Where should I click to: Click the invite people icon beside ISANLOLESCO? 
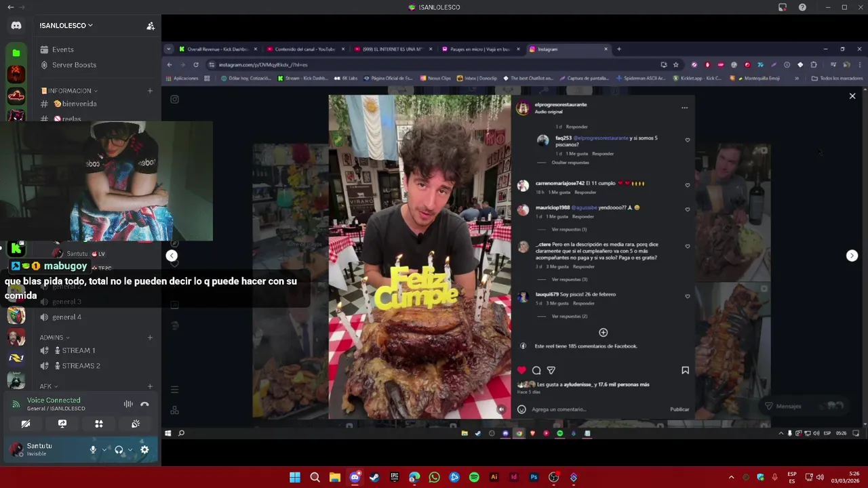coord(151,26)
